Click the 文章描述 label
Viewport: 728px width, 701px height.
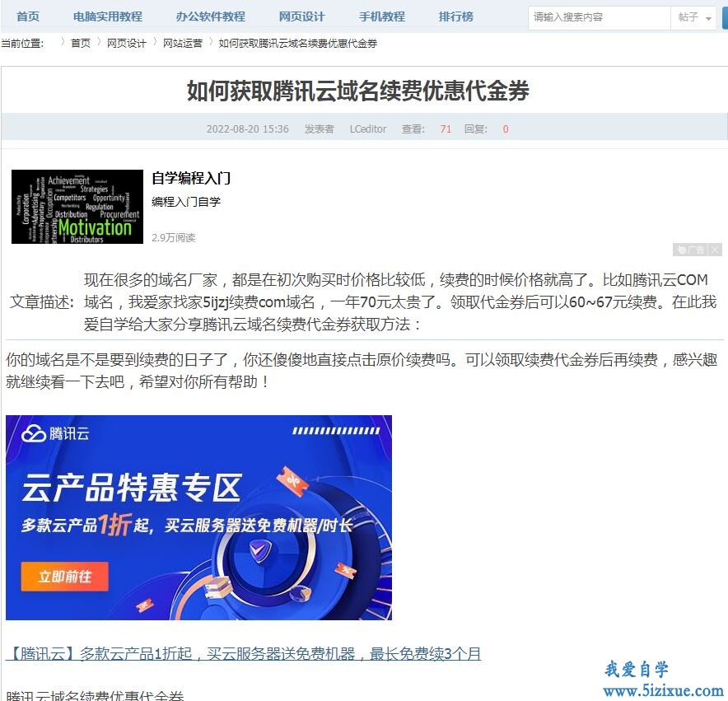point(42,302)
